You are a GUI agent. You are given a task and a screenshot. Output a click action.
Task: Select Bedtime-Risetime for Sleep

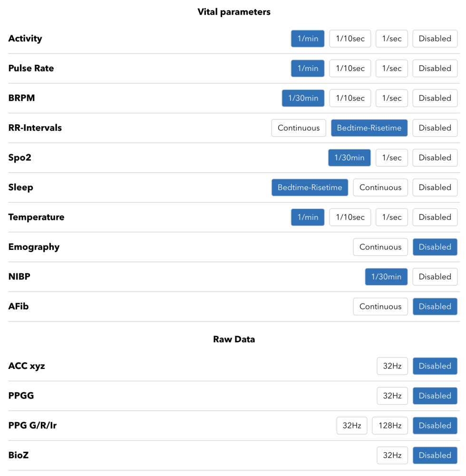310,188
